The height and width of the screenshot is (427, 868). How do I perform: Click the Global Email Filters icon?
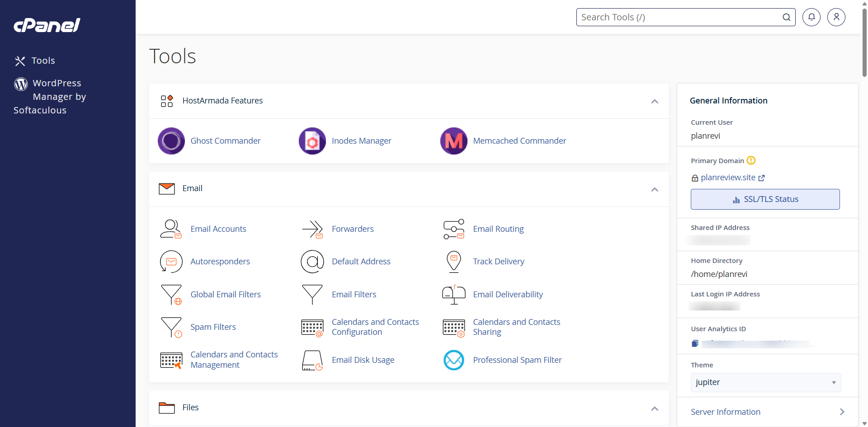coord(171,295)
